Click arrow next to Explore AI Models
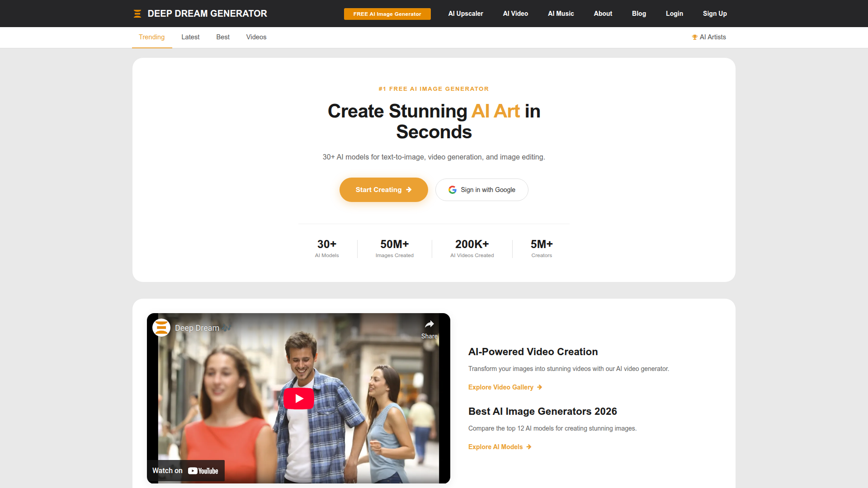Screen dimensions: 868x488 pyautogui.click(x=528, y=447)
